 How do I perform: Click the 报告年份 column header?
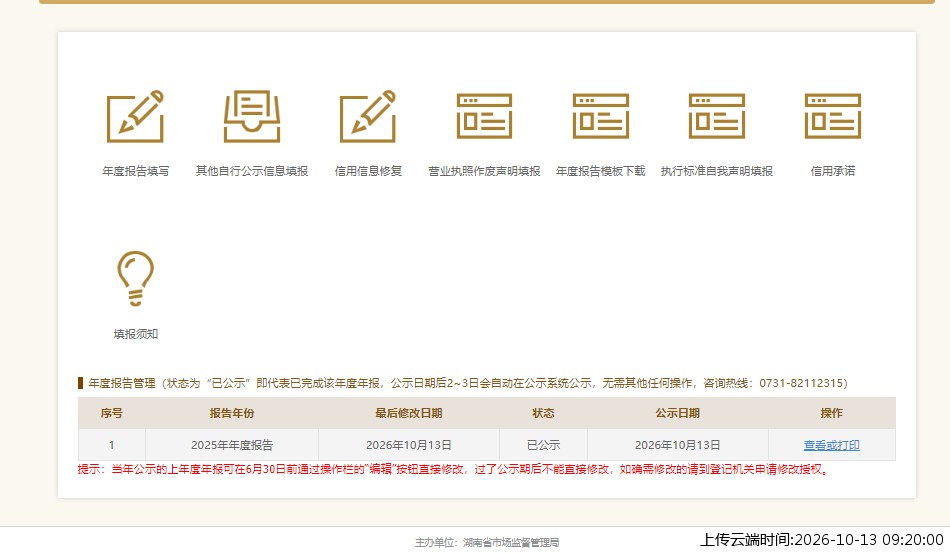[x=231, y=413]
